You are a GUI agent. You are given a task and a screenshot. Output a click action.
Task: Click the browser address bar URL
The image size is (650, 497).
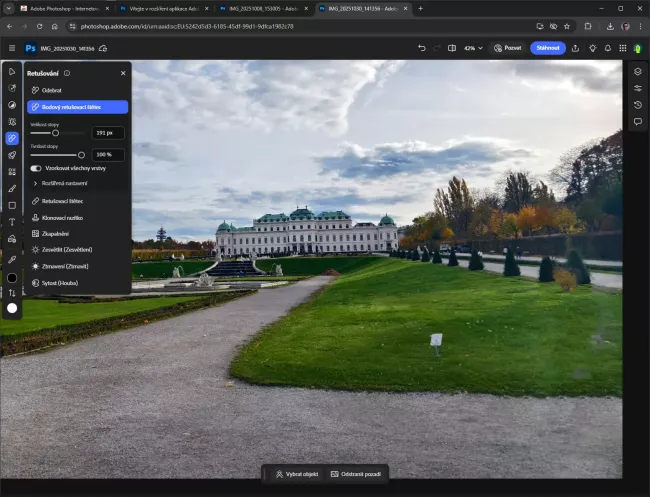187,27
